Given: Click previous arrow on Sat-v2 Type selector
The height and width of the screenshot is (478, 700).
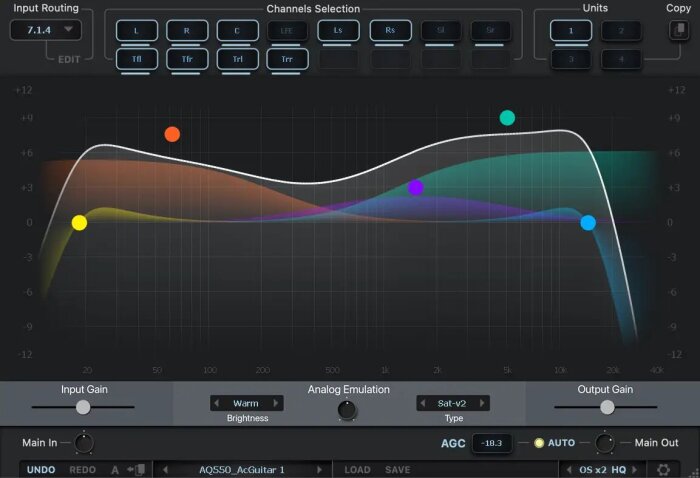Looking at the screenshot, I should (x=423, y=403).
